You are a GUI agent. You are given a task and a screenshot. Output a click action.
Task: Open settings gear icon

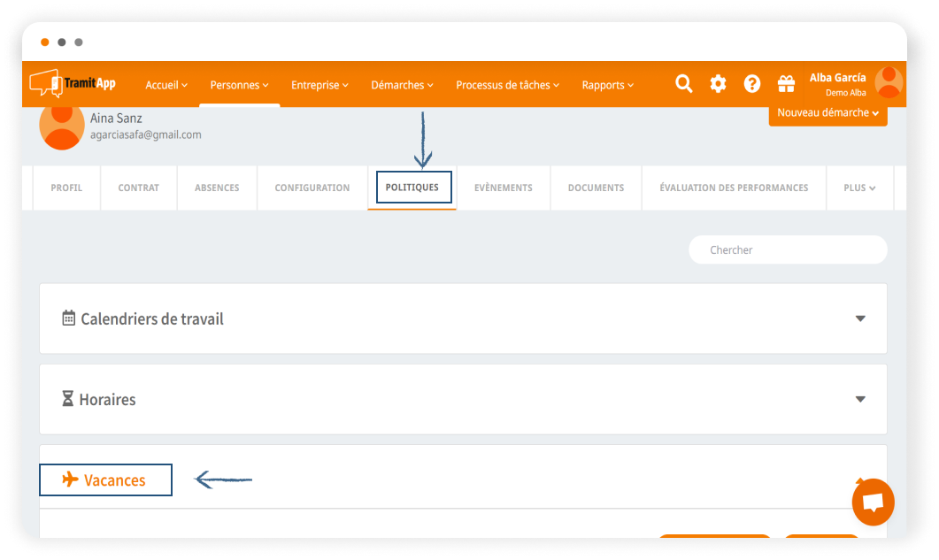[x=718, y=84]
